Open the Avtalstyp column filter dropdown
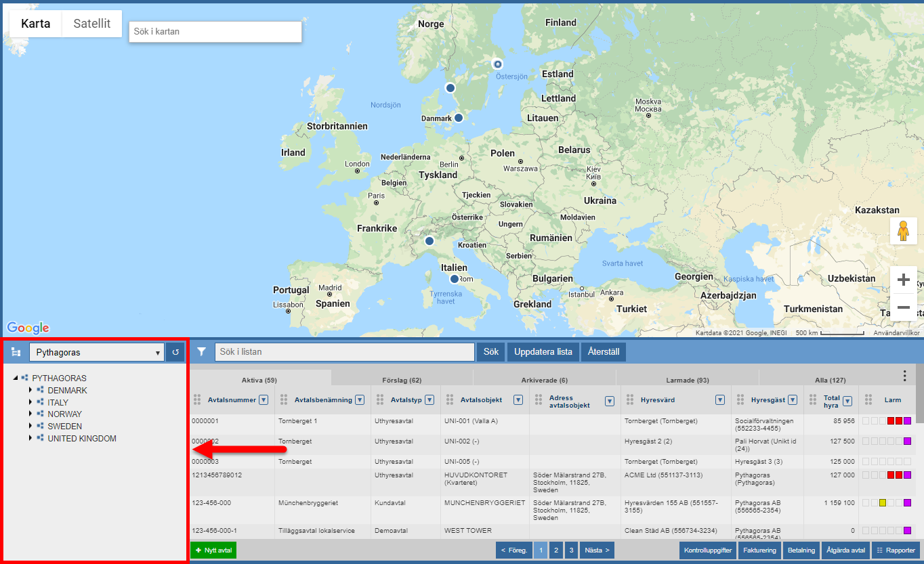This screenshot has width=924, height=564. pos(432,400)
